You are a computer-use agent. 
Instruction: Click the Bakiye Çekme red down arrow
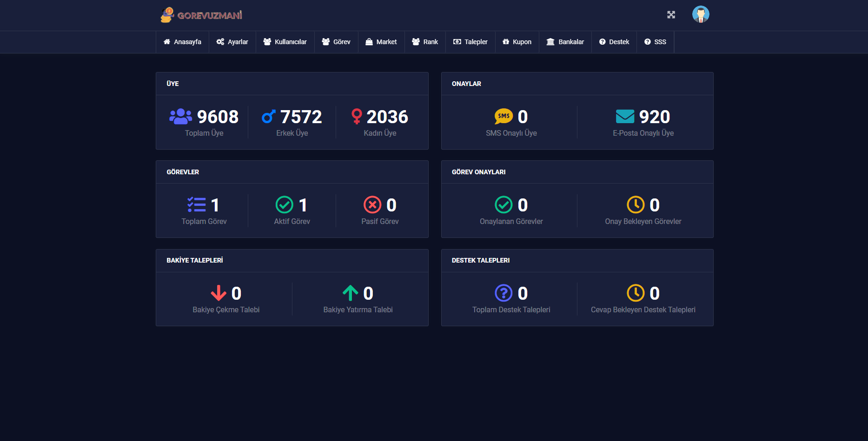(219, 293)
